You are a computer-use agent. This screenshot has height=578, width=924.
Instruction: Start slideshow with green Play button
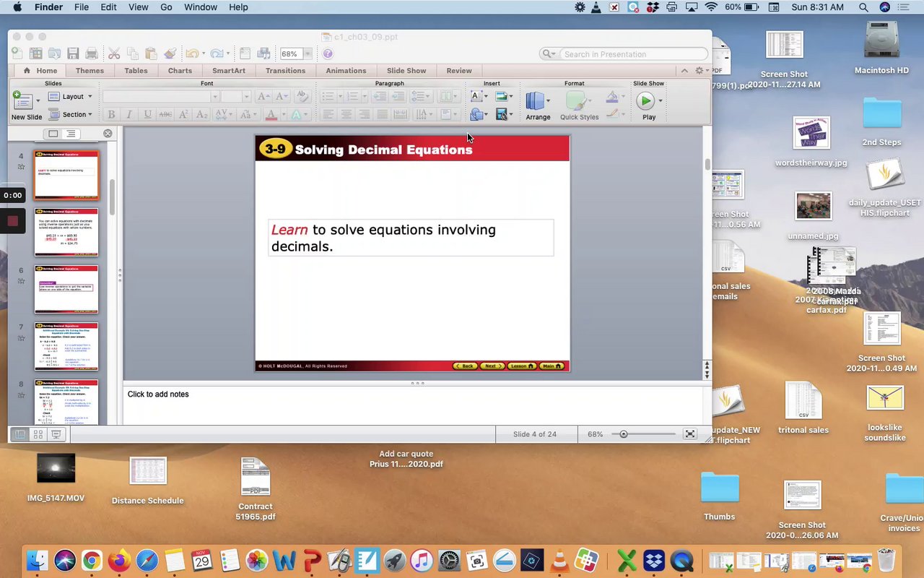pos(645,100)
